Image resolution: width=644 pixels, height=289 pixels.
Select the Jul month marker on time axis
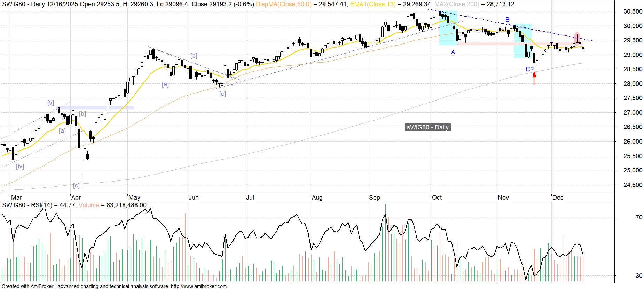[250, 198]
